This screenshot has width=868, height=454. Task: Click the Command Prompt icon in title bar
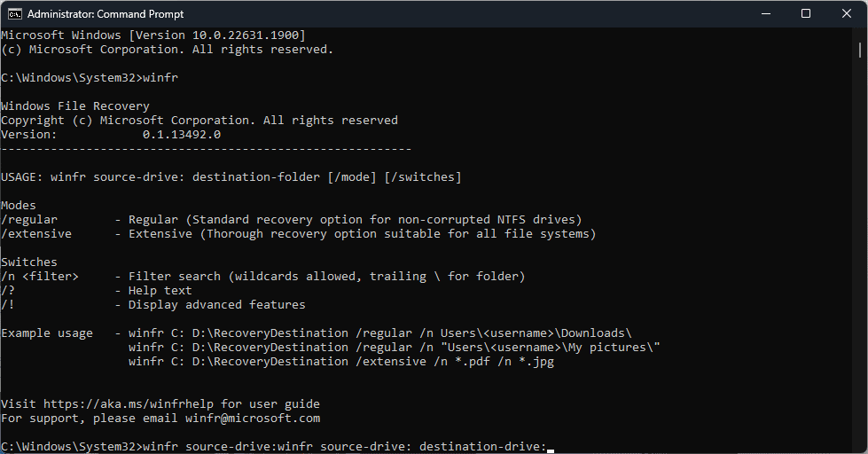[x=14, y=14]
